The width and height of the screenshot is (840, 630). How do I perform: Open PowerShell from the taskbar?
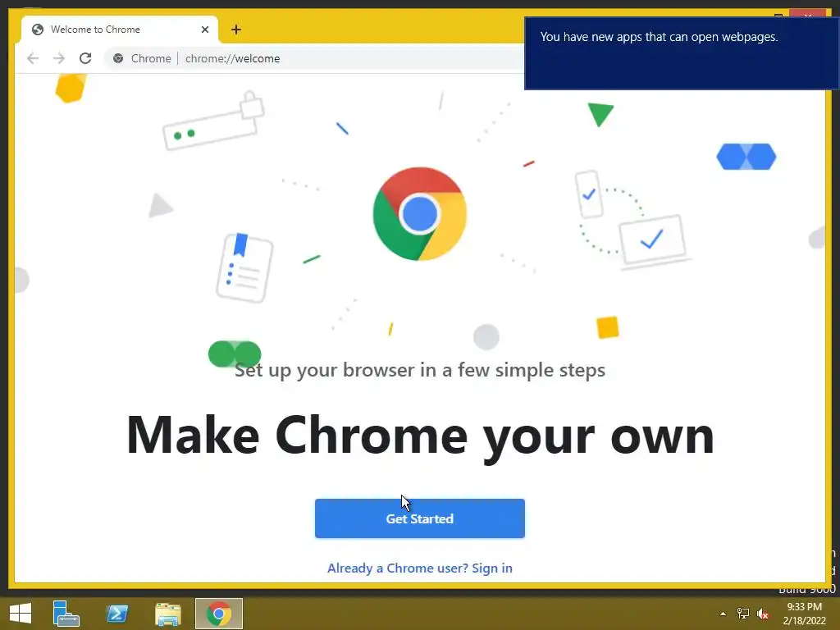pos(116,614)
